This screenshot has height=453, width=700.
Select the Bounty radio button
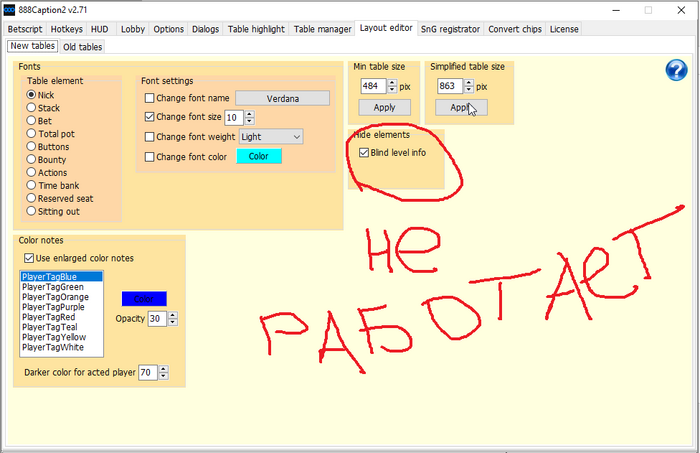31,159
